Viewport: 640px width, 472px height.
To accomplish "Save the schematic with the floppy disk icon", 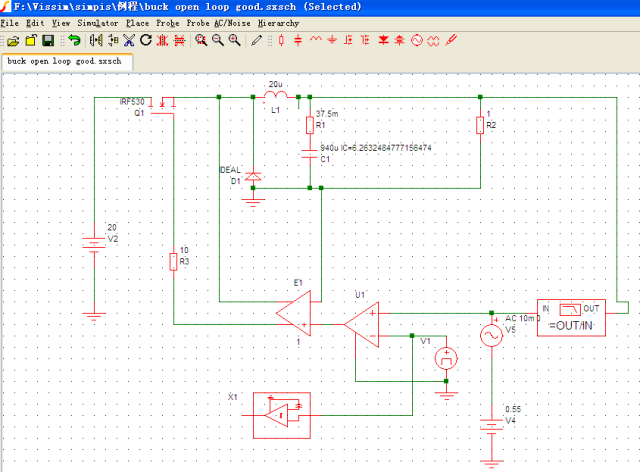I will click(x=48, y=40).
